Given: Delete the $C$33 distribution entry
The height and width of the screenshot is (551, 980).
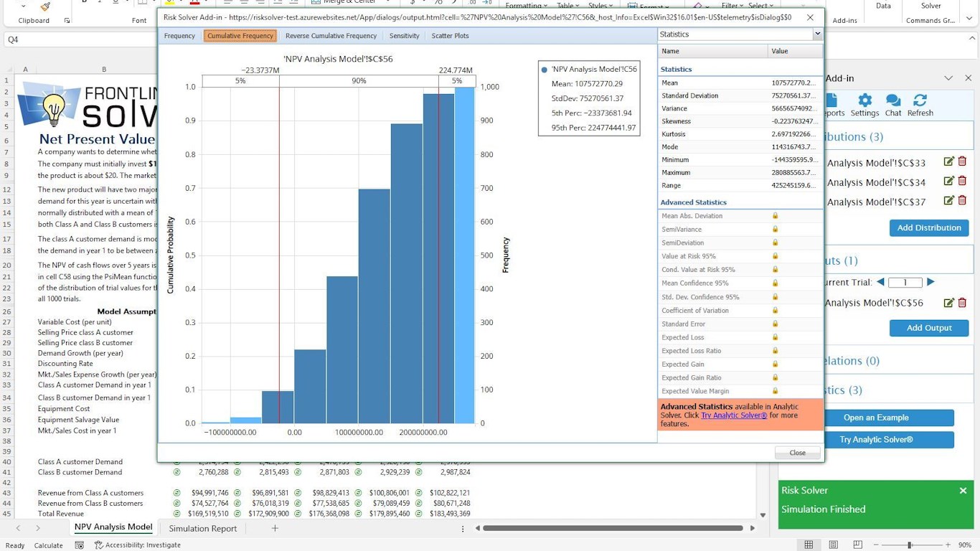Looking at the screenshot, I should tap(962, 162).
